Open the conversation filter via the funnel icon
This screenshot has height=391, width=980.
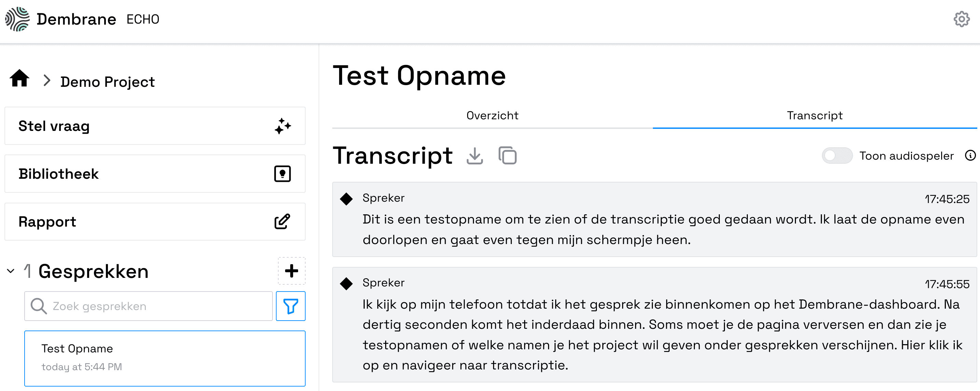click(290, 306)
